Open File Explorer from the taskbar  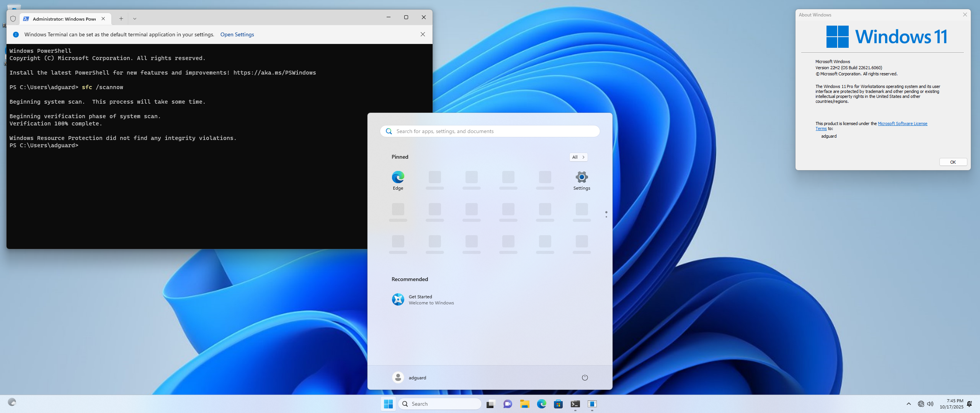(524, 404)
